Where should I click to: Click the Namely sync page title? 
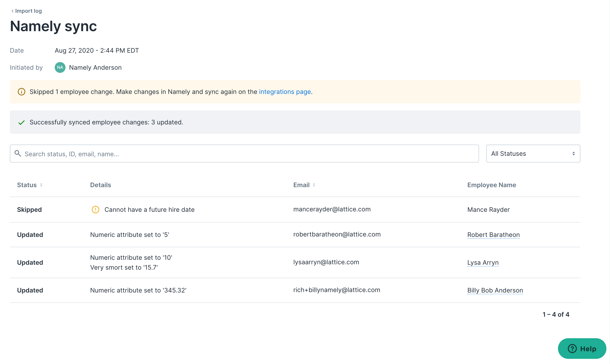point(54,26)
